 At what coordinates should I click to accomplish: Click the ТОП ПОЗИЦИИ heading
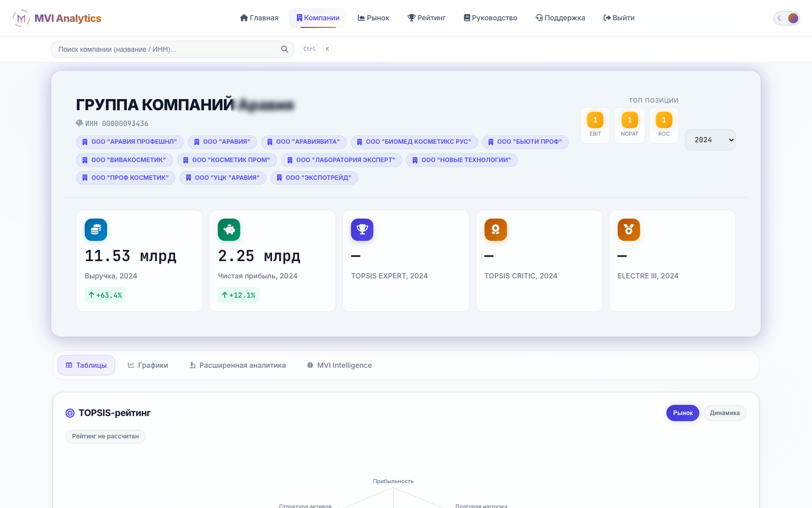(x=654, y=101)
